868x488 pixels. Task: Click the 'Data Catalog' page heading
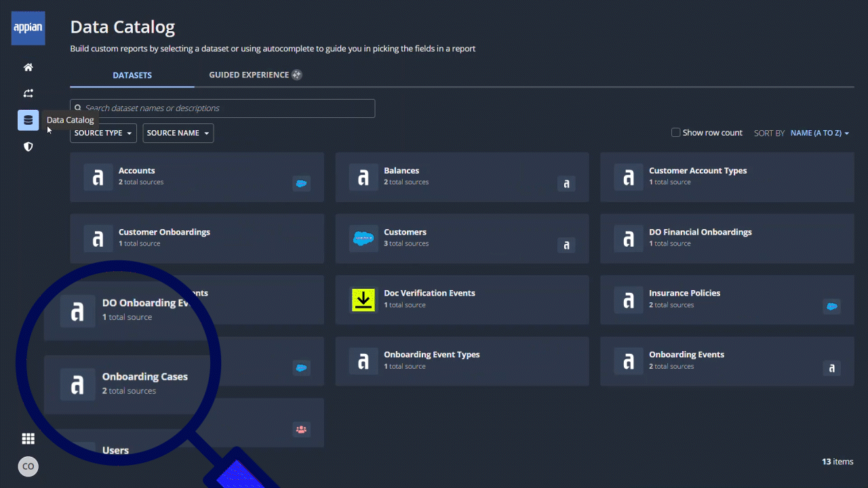(123, 27)
